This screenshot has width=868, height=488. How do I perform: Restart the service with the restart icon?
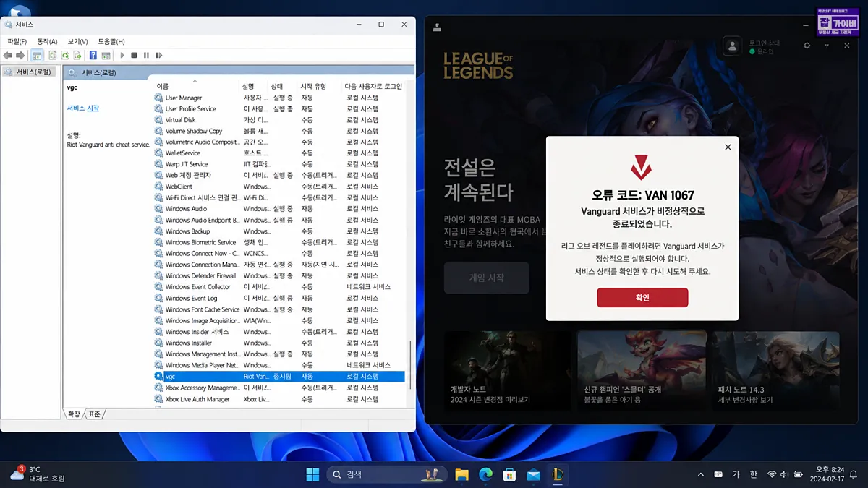(158, 56)
